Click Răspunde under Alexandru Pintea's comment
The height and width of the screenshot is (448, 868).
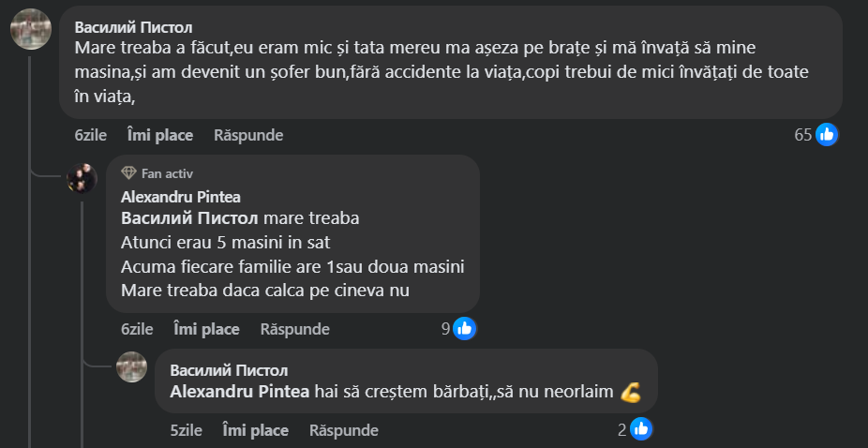tap(295, 329)
